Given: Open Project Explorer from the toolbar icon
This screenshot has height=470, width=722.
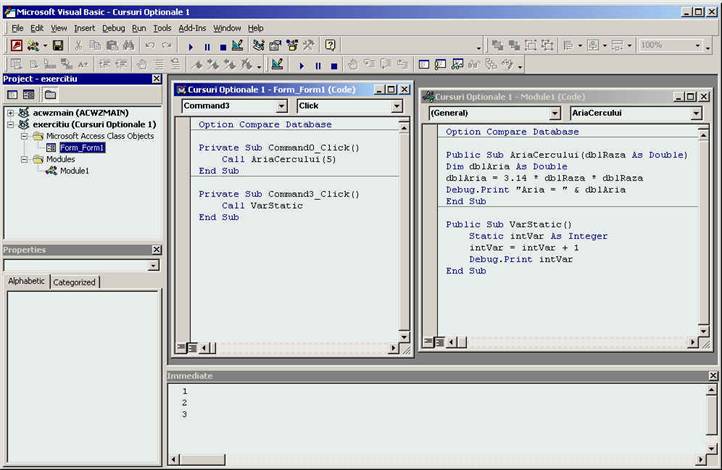Looking at the screenshot, I should point(259,45).
